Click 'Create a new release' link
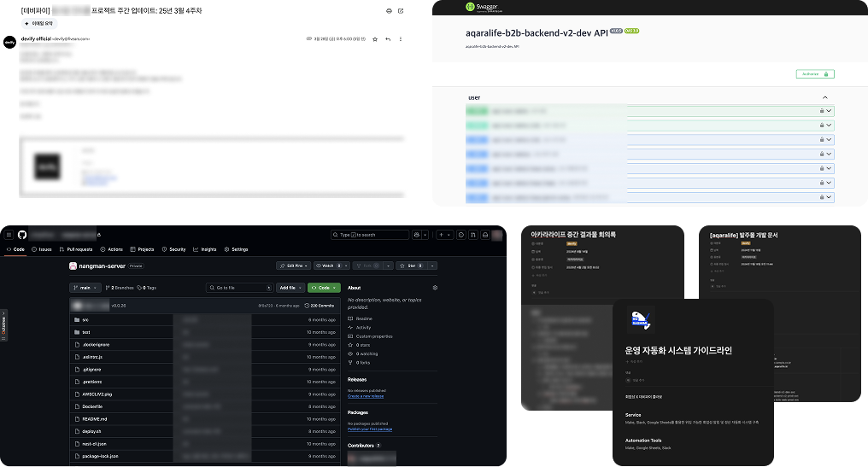Viewport: 868px width, 467px height. click(x=366, y=396)
